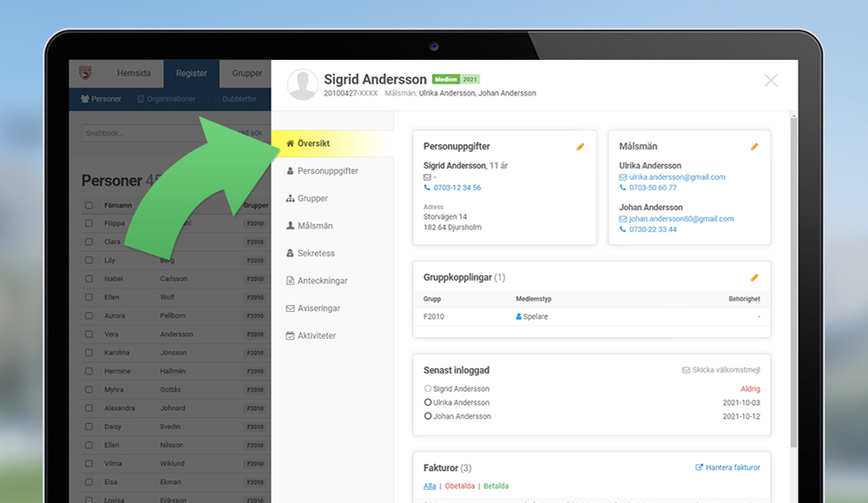868x503 pixels.
Task: Filter invoices by Obetalda
Action: point(459,486)
